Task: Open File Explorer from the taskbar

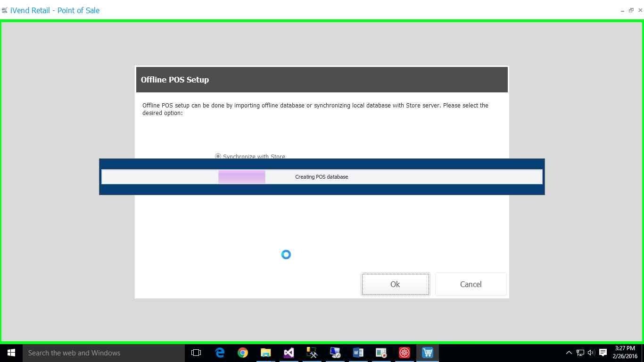Action: (266, 353)
